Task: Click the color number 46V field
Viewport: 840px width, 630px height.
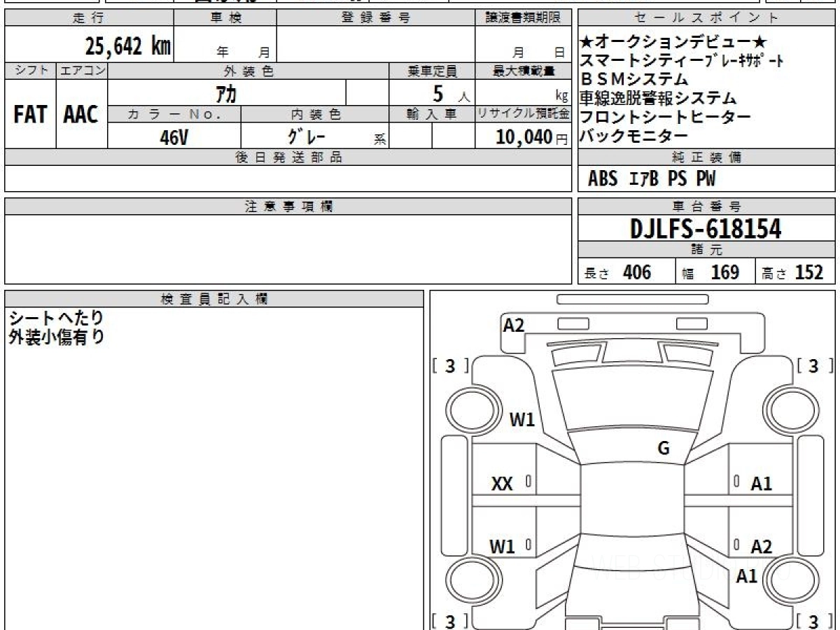Action: tap(174, 137)
